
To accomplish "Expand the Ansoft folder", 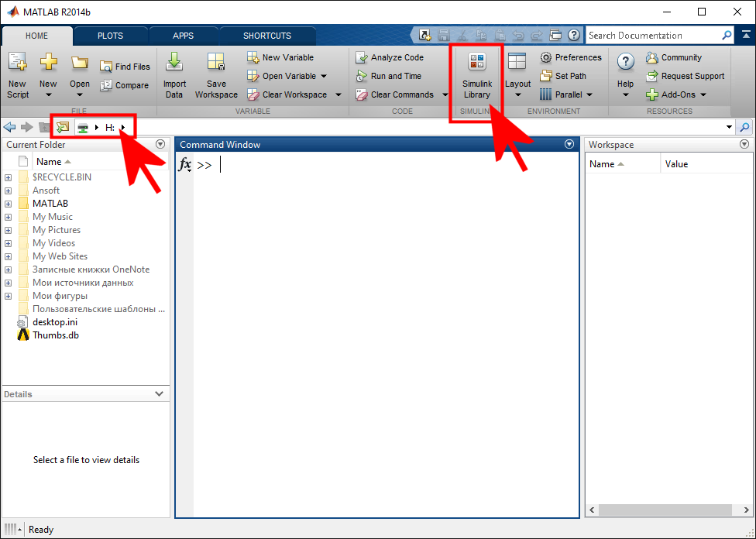I will point(9,191).
